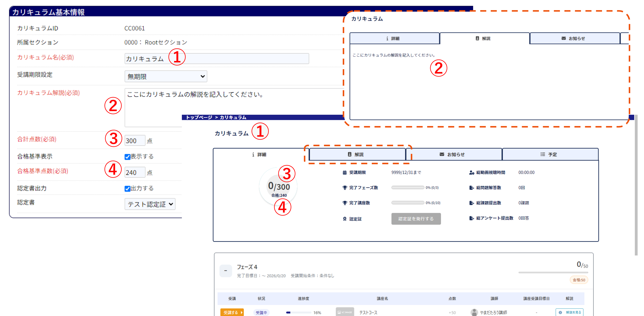Click the user-clock icon beside 総動画視聴時間

point(472,173)
